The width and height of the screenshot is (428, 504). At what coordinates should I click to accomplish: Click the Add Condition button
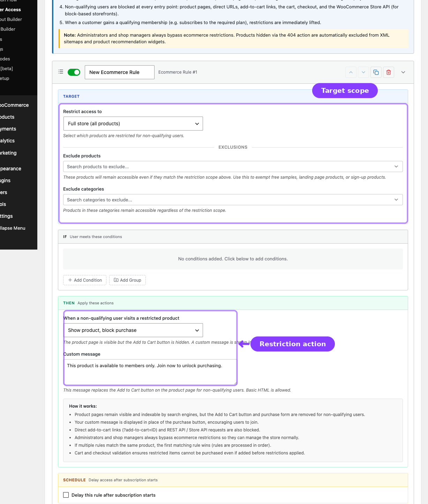85,280
